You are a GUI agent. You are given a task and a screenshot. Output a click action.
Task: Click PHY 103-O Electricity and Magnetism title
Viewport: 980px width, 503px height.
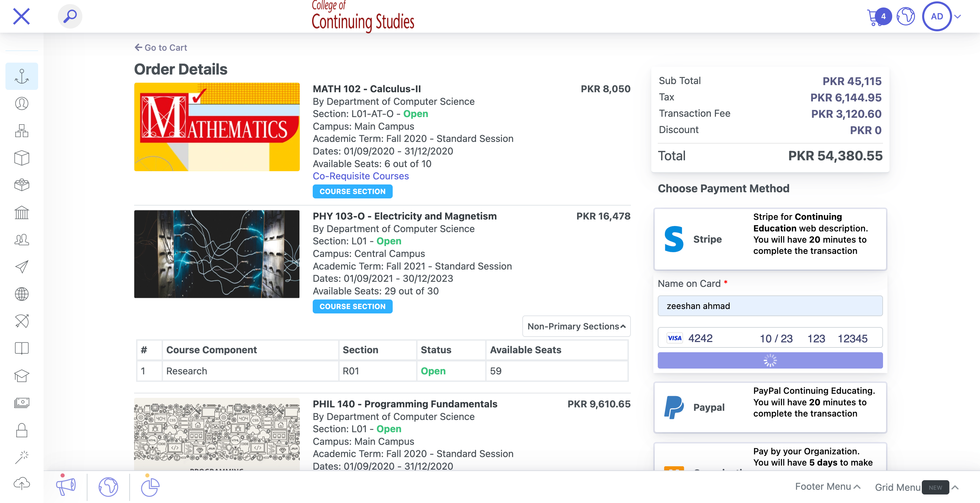click(404, 216)
